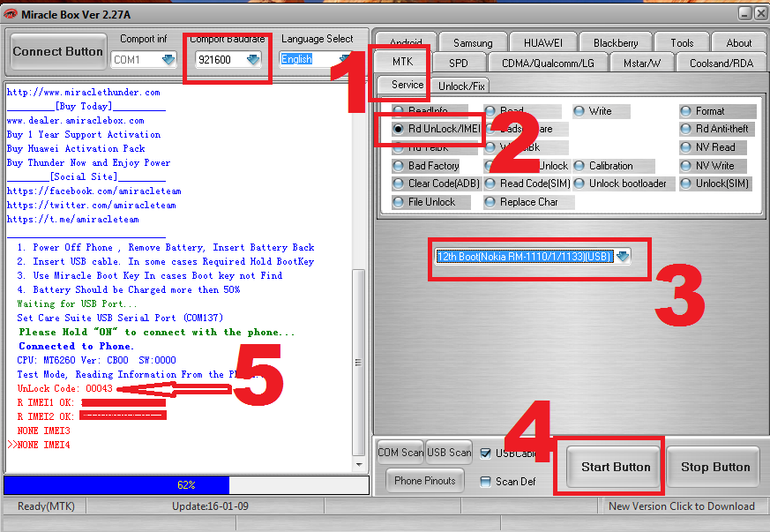Click the log panel scrollbar thumb
The image size is (770, 532).
pos(359,363)
